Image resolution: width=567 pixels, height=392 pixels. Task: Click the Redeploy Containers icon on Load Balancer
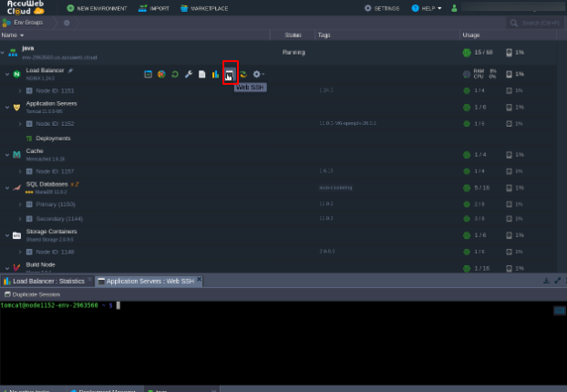[243, 74]
